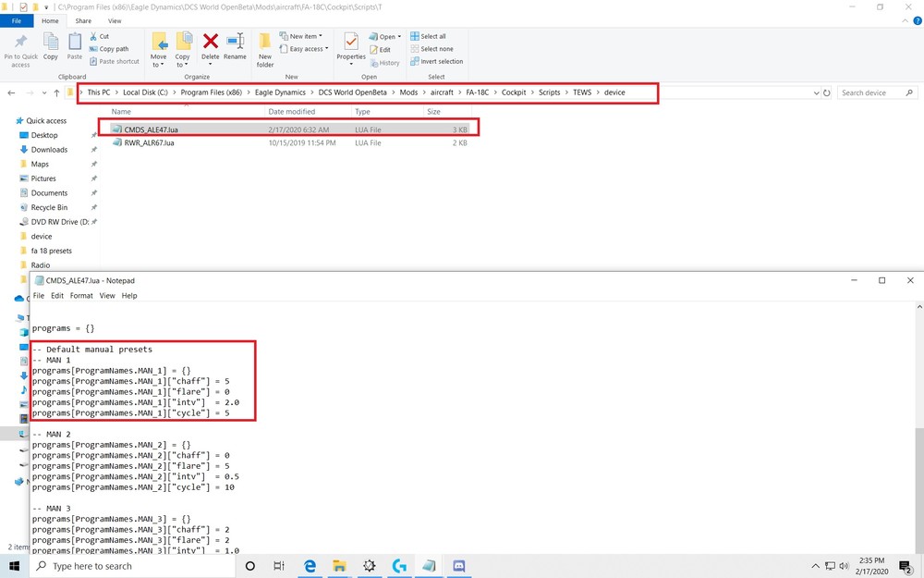Open Notepad View menu
The image size is (924, 578).
click(107, 296)
